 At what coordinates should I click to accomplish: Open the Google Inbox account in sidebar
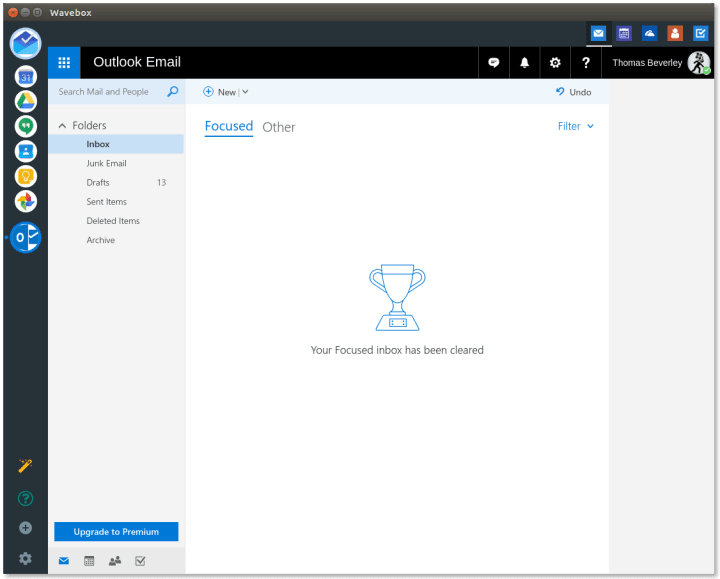pyautogui.click(x=26, y=44)
